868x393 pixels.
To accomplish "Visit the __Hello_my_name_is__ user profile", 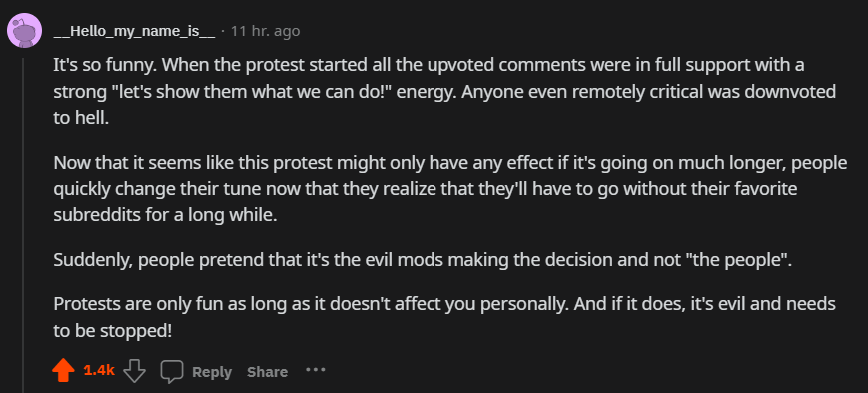I will pos(135,32).
